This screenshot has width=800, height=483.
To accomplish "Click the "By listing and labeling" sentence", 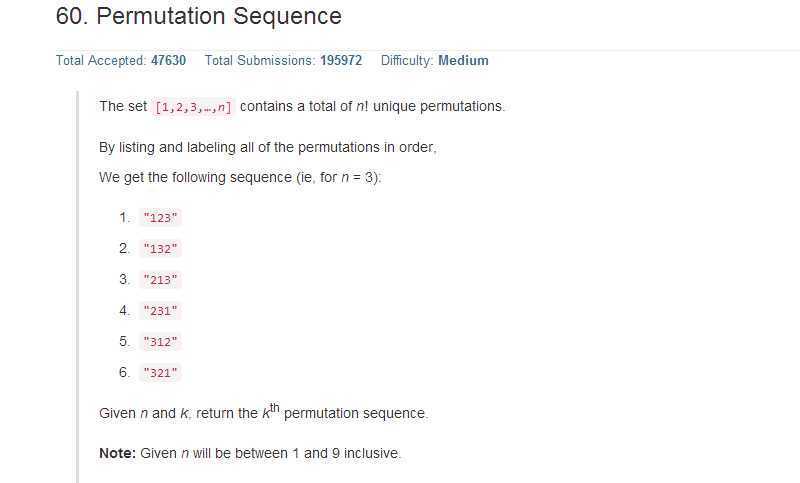I will click(x=268, y=147).
